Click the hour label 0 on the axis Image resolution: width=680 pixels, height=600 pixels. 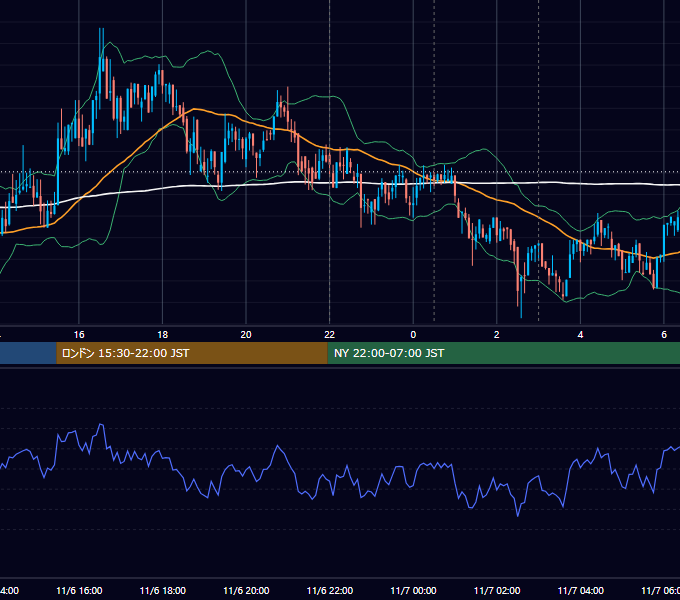(413, 335)
